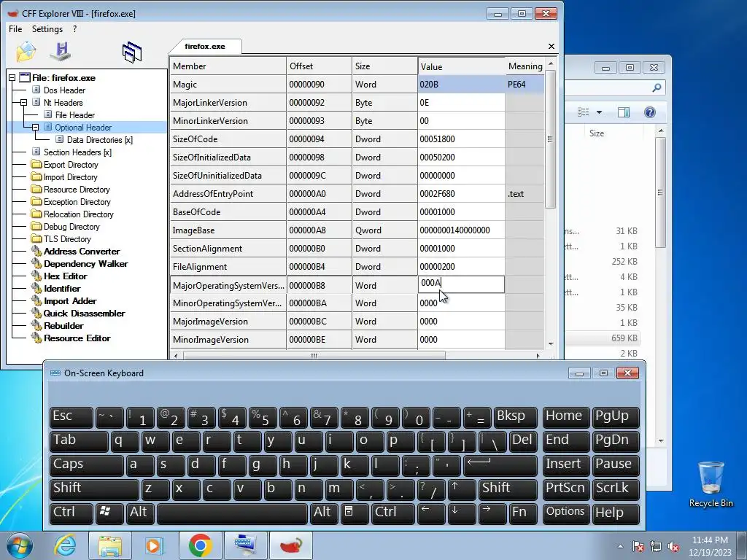Toggle the left Shift key on keyboard
Image resolution: width=747 pixels, height=560 pixels.
point(94,489)
